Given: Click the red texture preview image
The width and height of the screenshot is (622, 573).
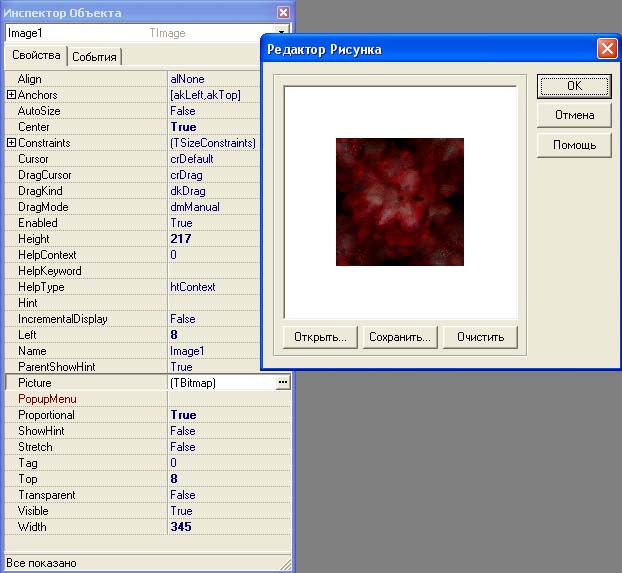Looking at the screenshot, I should 400,202.
